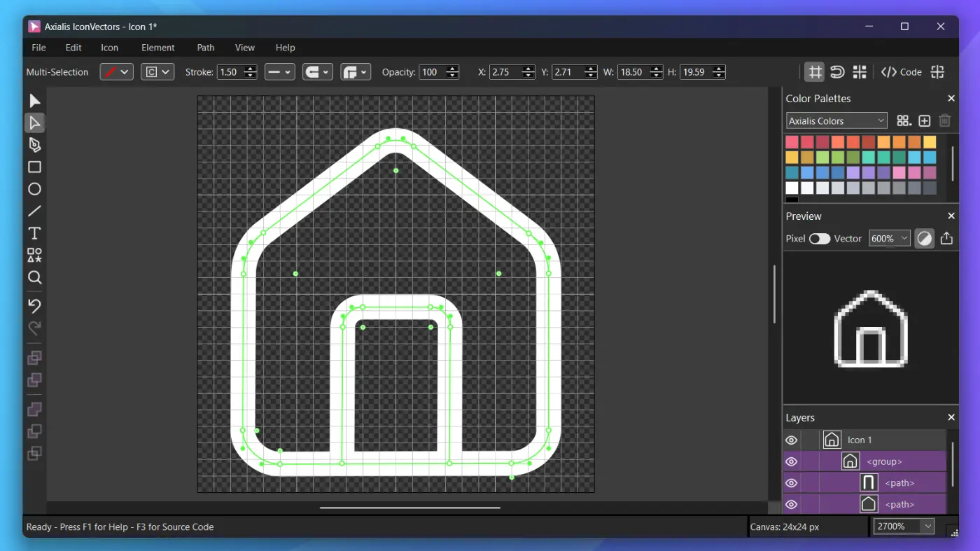Viewport: 980px width, 551px height.
Task: Click the canvas horizontal scrollbar
Action: [410, 508]
